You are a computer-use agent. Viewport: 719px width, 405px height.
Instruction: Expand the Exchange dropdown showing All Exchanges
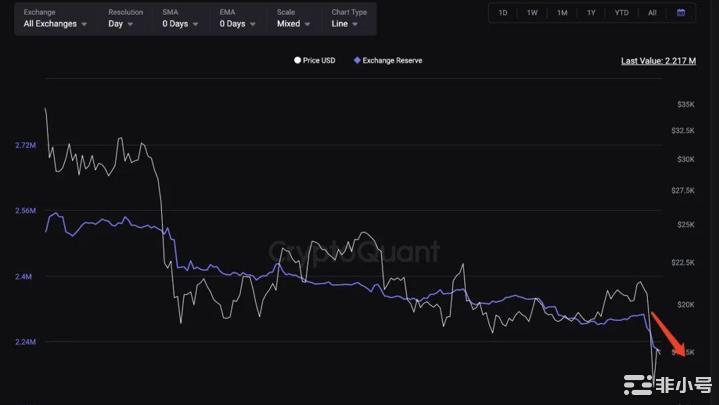click(55, 23)
